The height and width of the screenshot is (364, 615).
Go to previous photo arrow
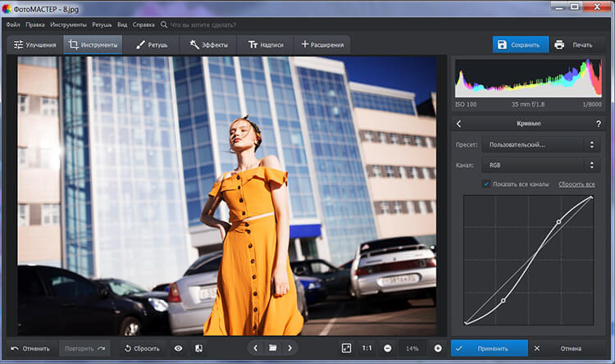click(255, 348)
